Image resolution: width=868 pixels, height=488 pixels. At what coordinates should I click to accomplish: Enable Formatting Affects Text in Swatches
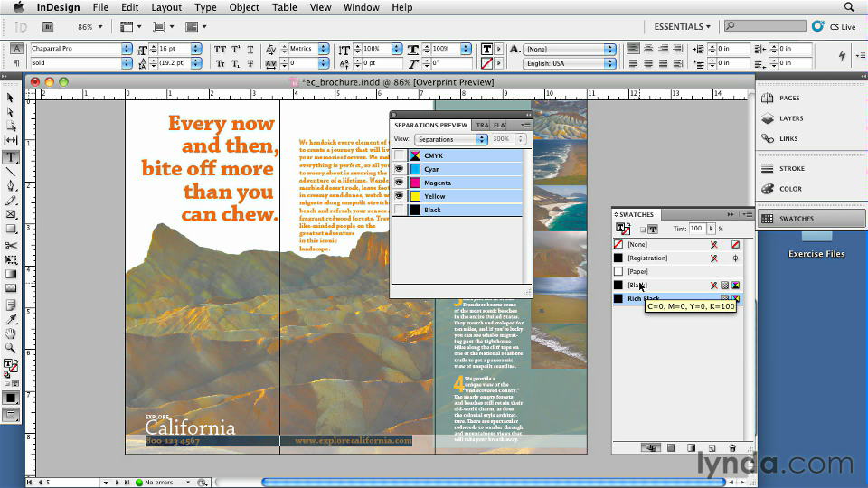pos(653,229)
